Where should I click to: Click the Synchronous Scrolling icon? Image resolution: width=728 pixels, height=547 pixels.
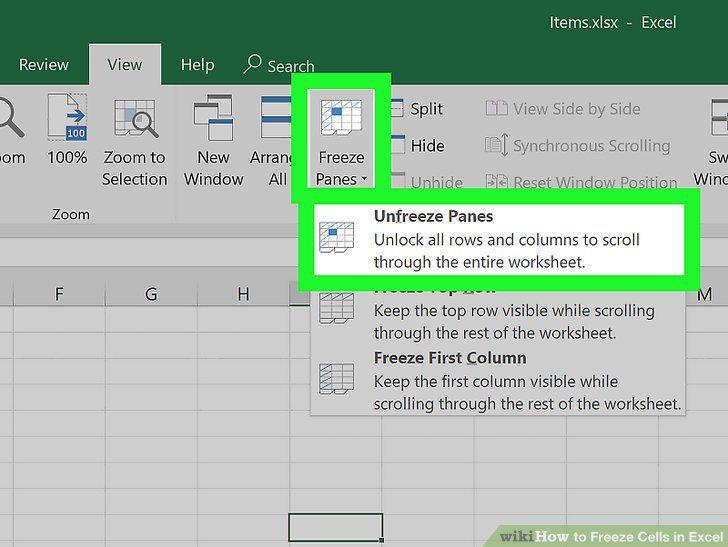496,145
